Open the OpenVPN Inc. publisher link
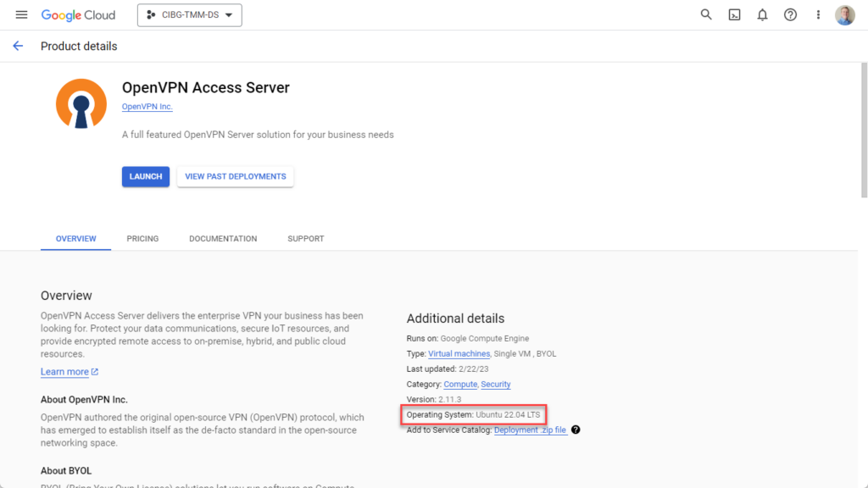The image size is (868, 488). 147,107
